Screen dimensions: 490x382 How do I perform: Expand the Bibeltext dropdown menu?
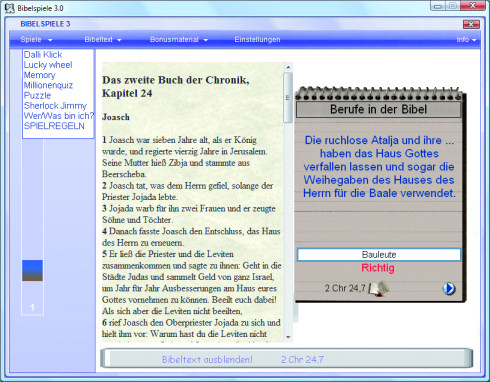(x=103, y=40)
